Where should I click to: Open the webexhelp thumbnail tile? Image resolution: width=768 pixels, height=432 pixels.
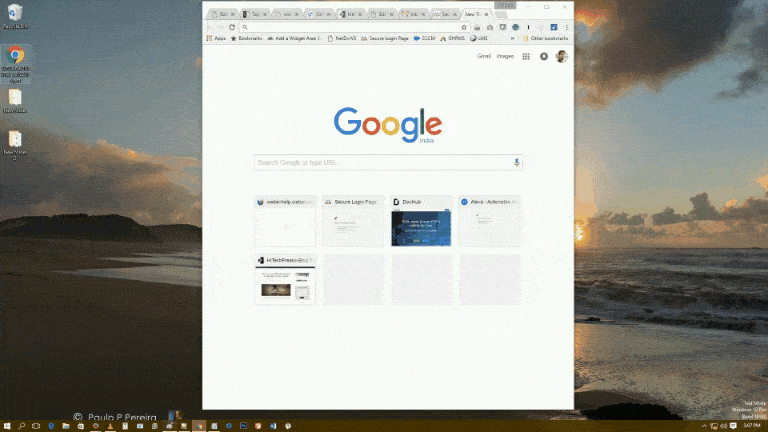[x=285, y=221]
